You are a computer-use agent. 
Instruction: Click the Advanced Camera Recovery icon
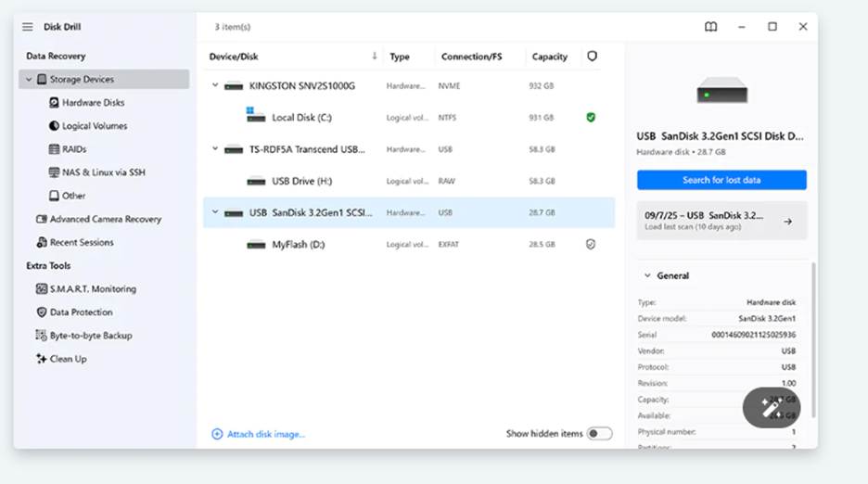[42, 219]
